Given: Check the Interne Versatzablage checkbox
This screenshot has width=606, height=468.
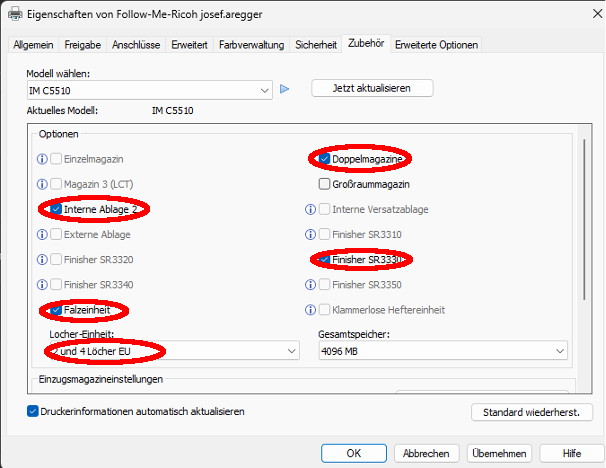Looking at the screenshot, I should (324, 209).
